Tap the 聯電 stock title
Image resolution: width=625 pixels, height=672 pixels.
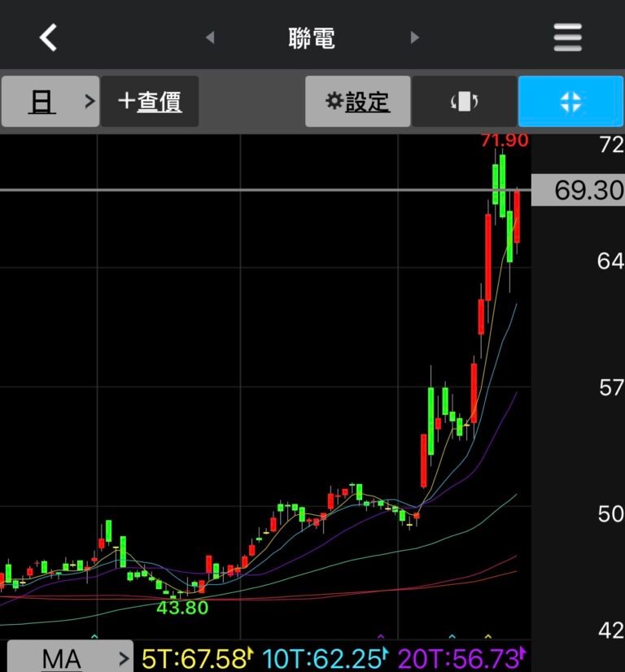[312, 37]
